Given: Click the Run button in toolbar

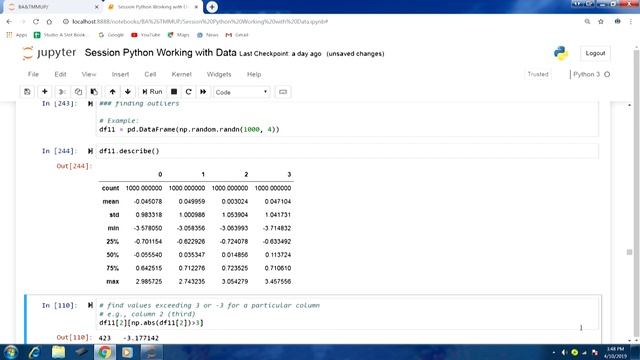Looking at the screenshot, I should [152, 92].
